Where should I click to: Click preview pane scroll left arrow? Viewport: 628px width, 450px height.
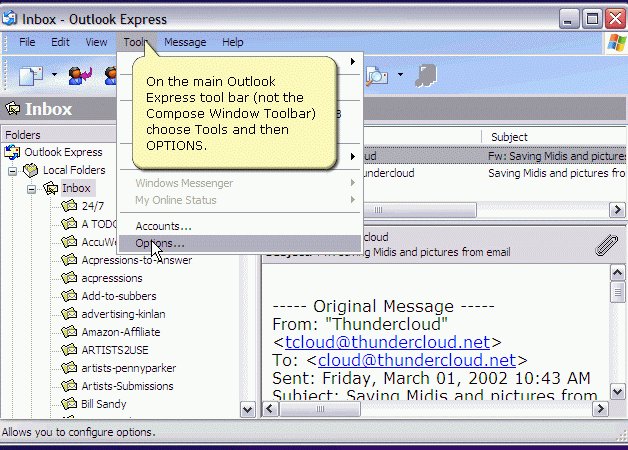[x=270, y=409]
